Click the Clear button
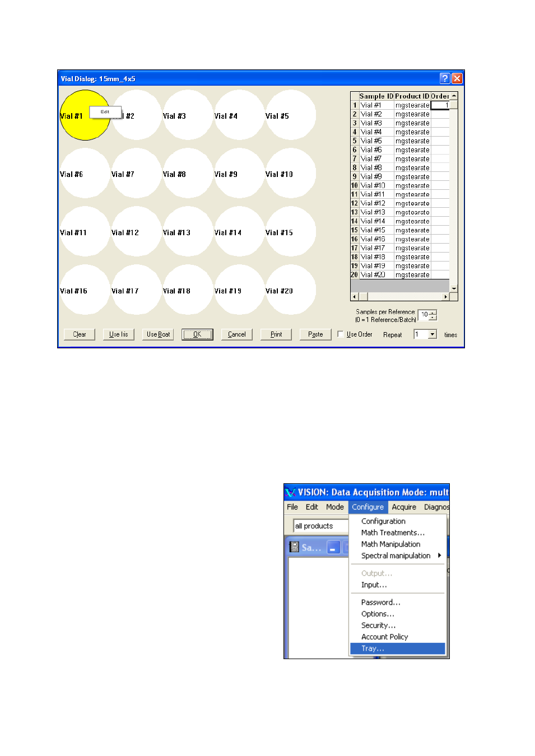This screenshot has width=535, height=756. coord(80,334)
